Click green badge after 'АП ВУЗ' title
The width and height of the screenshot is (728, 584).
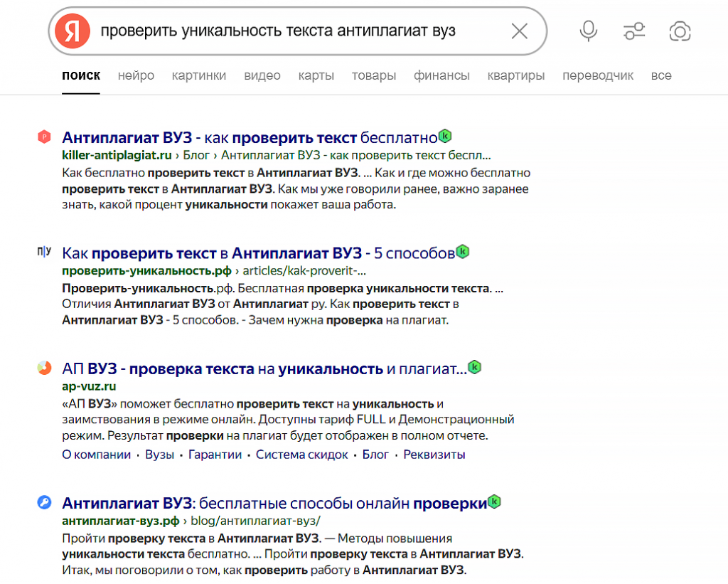point(474,367)
